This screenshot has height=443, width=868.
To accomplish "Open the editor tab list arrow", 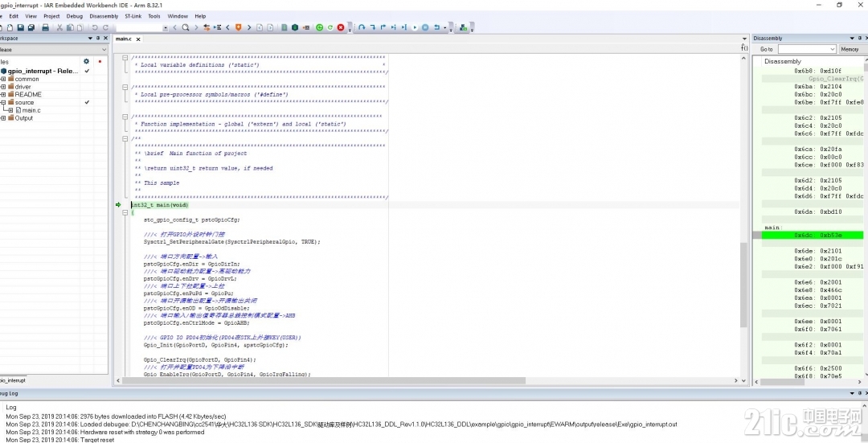I will tap(744, 39).
